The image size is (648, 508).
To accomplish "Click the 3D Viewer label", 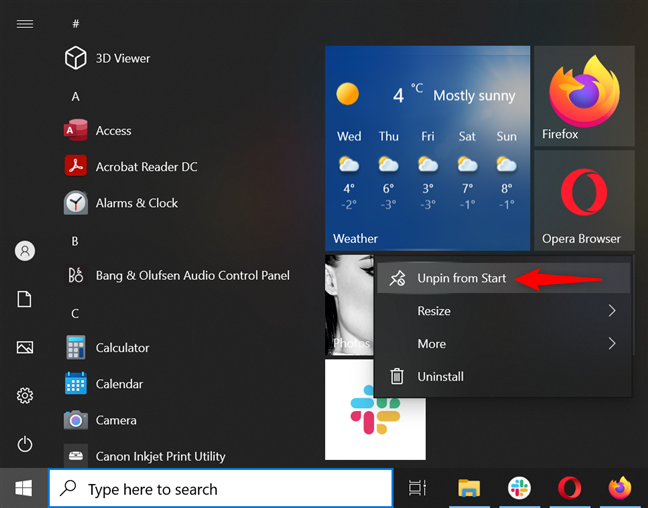I will click(123, 58).
